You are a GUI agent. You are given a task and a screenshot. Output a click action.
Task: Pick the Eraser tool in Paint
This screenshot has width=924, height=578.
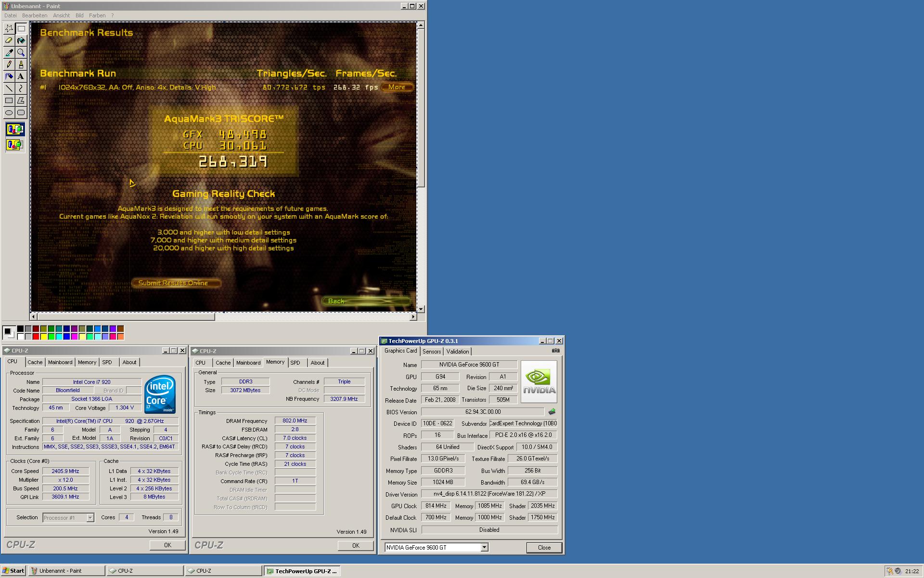(9, 40)
